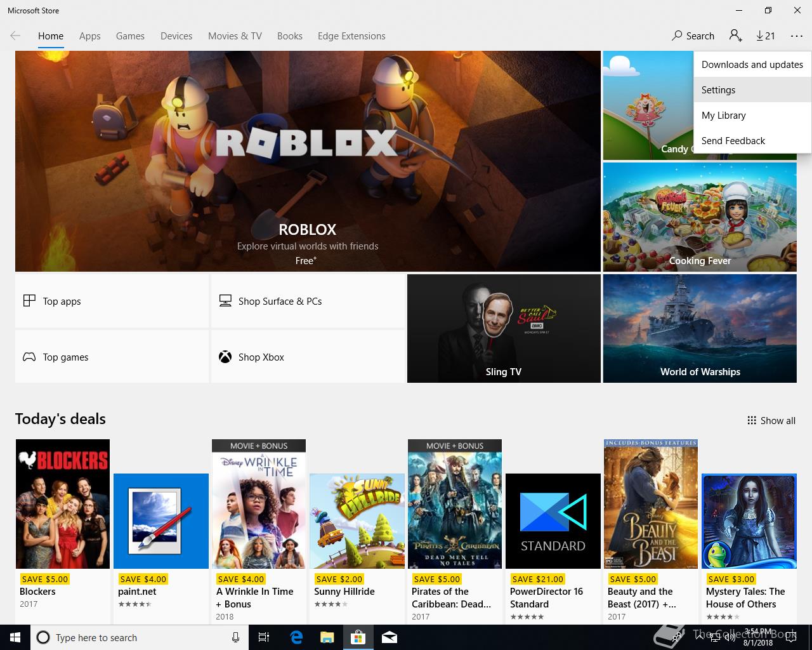This screenshot has width=812, height=650.
Task: Go back using the back arrow
Action: click(15, 36)
